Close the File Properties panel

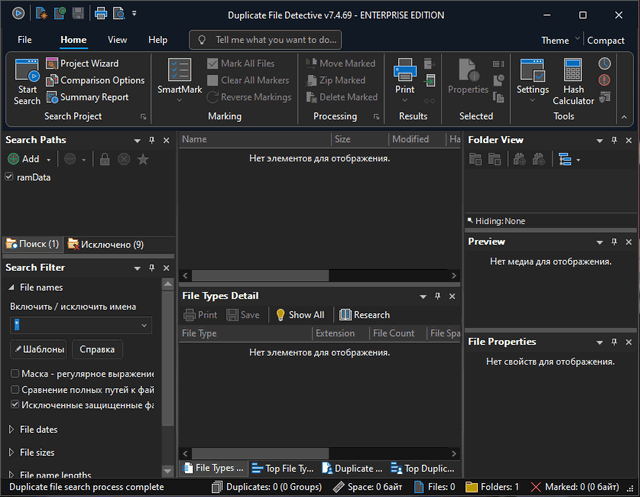coord(629,342)
